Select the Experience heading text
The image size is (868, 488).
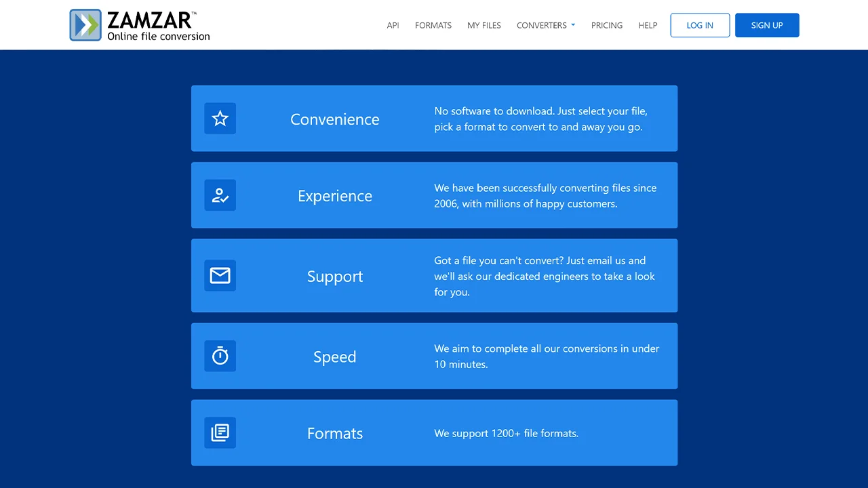click(335, 196)
